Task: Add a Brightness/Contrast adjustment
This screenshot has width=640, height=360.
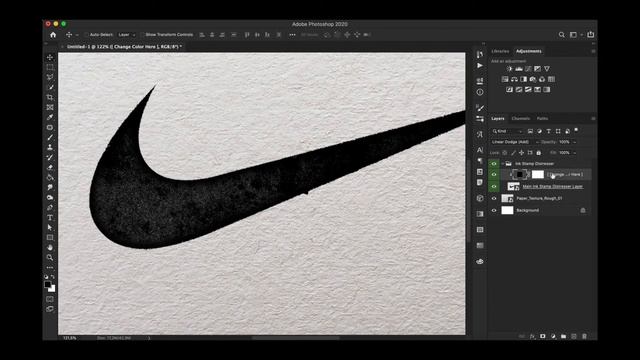Action: tap(509, 69)
